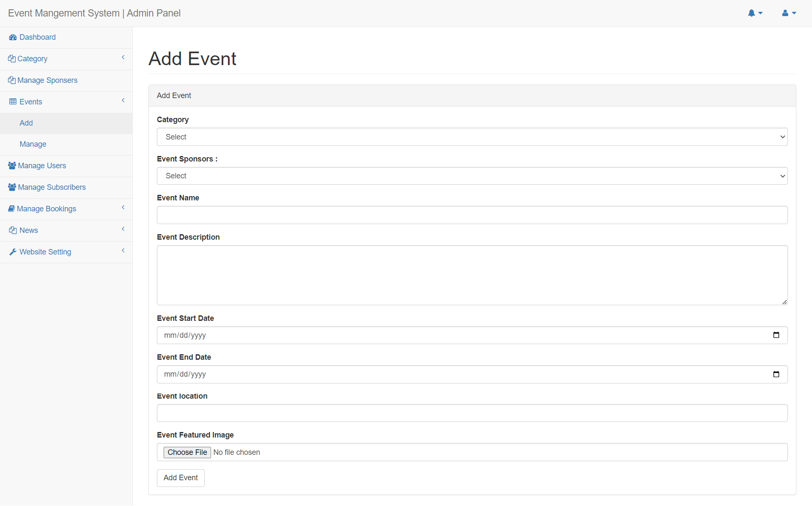Click the Manage Subscribers icon
This screenshot has height=506, width=812.
[x=12, y=187]
